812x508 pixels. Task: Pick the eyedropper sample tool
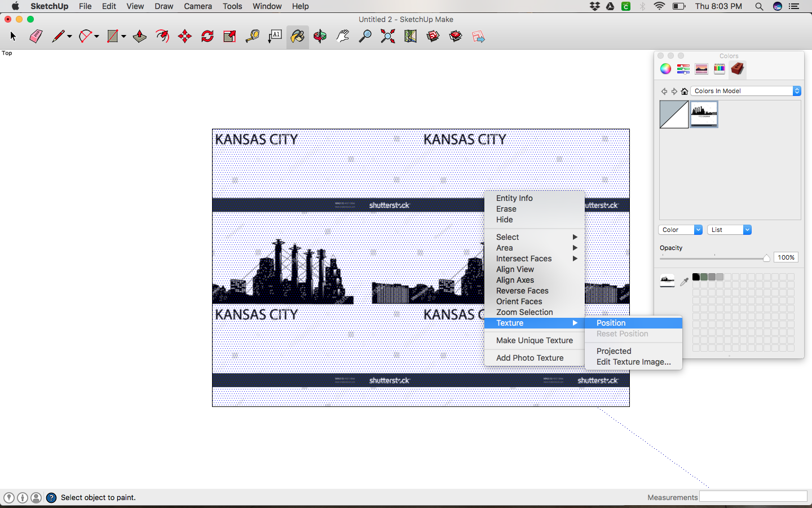684,281
